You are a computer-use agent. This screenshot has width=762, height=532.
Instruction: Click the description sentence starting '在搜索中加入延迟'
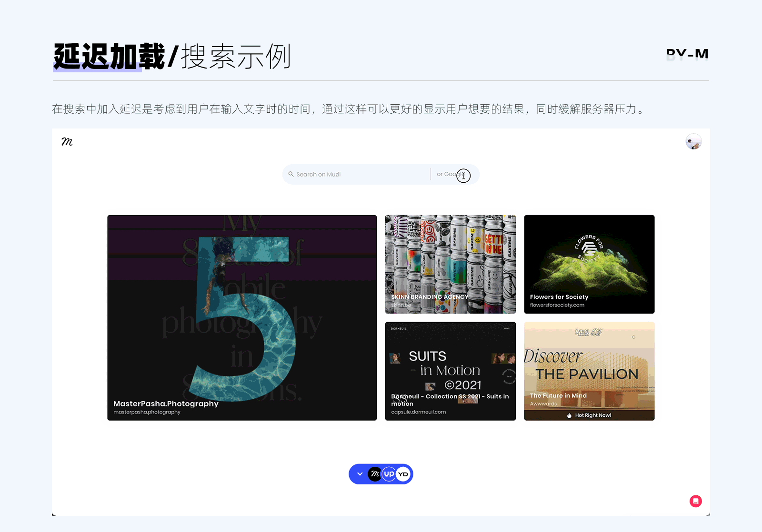pyautogui.click(x=349, y=109)
